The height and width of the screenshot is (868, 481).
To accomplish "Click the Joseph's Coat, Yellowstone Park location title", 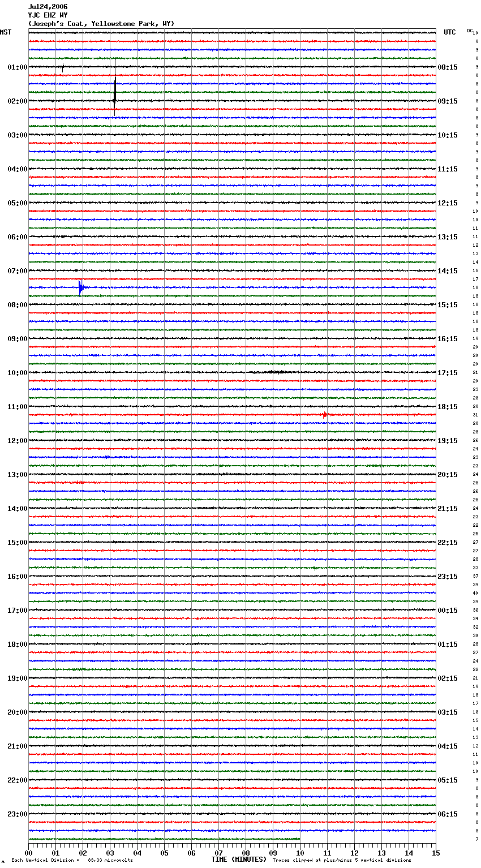I will [x=101, y=24].
